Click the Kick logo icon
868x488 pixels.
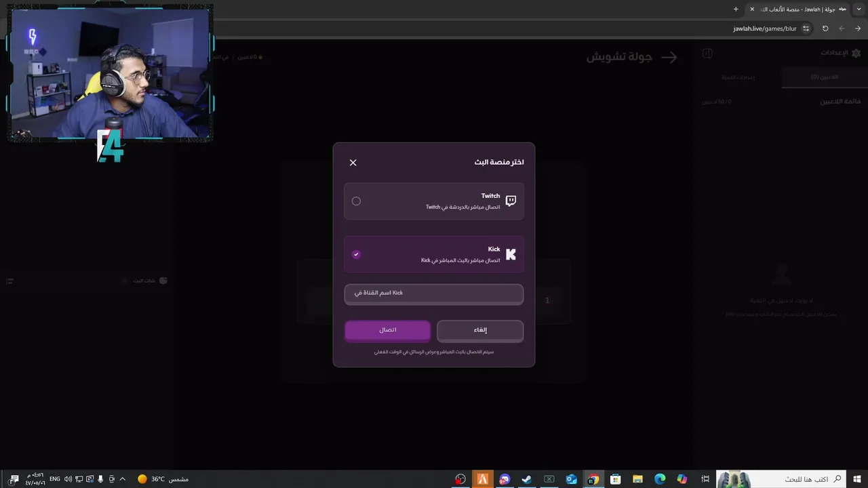click(511, 254)
